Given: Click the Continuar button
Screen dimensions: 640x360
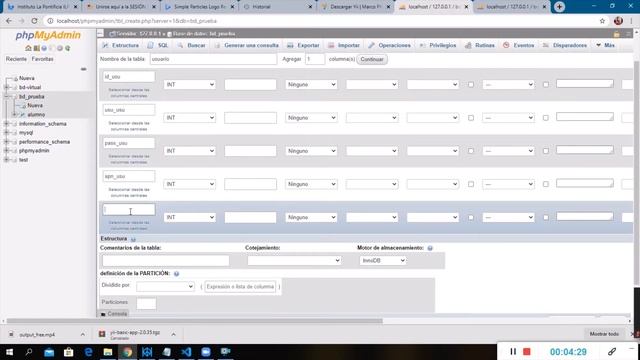Looking at the screenshot, I should [x=372, y=59].
